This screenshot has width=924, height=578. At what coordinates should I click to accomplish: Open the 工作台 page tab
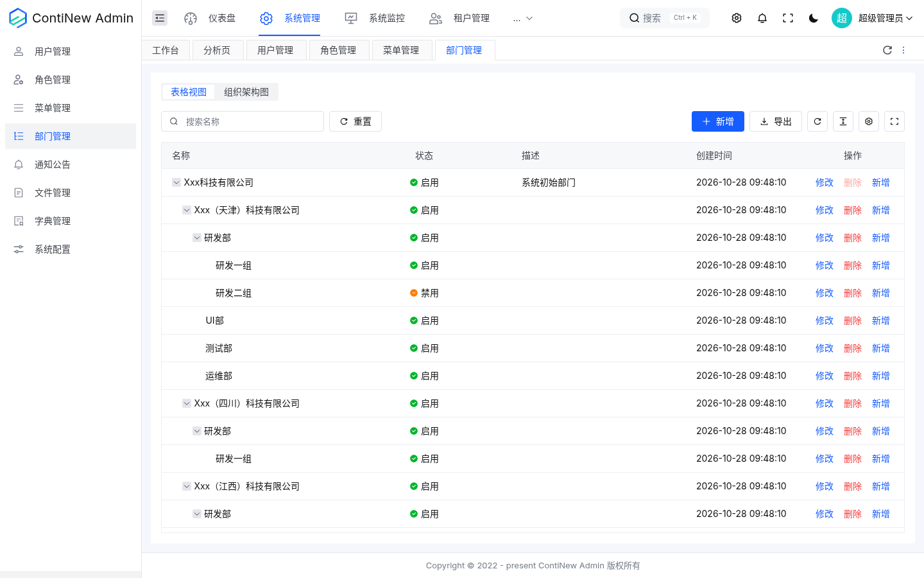166,50
